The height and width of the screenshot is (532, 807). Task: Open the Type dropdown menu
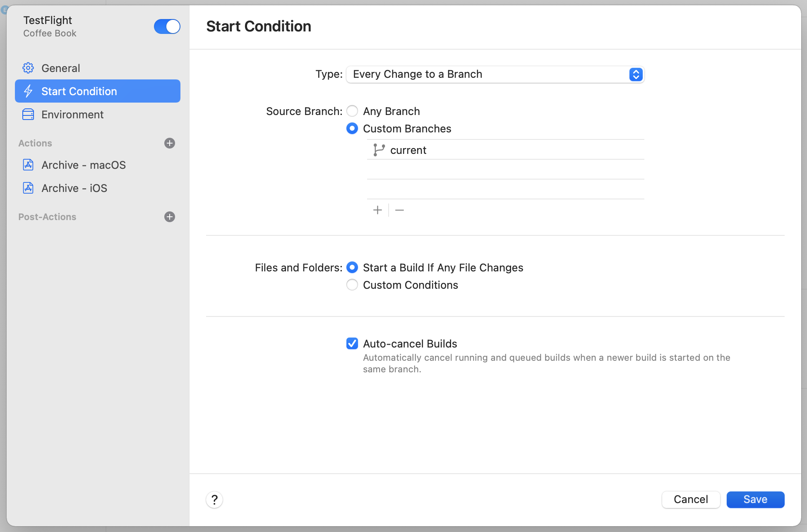pyautogui.click(x=495, y=74)
